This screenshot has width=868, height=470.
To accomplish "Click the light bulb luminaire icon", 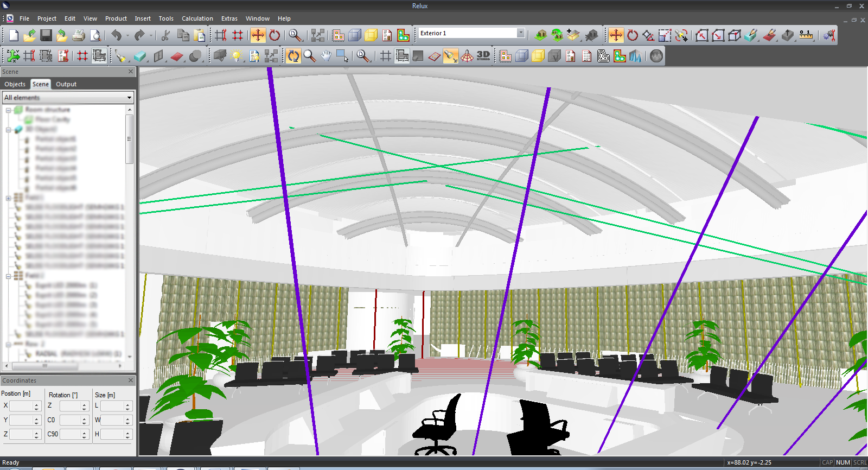I will (x=236, y=56).
